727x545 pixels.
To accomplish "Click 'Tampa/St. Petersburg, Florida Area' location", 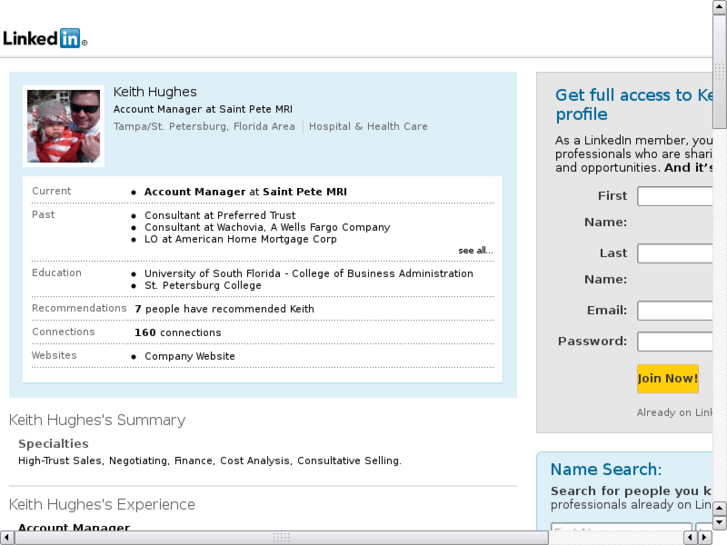I will (204, 126).
